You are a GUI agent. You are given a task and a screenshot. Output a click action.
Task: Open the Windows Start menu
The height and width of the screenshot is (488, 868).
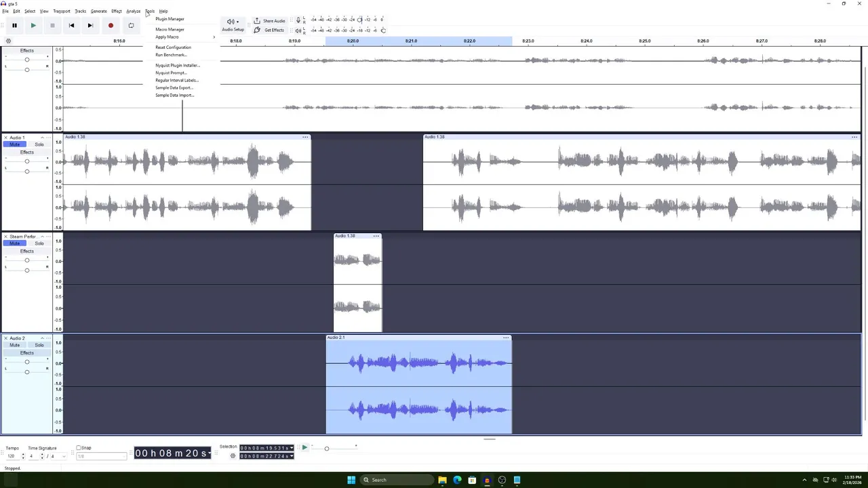click(x=351, y=480)
